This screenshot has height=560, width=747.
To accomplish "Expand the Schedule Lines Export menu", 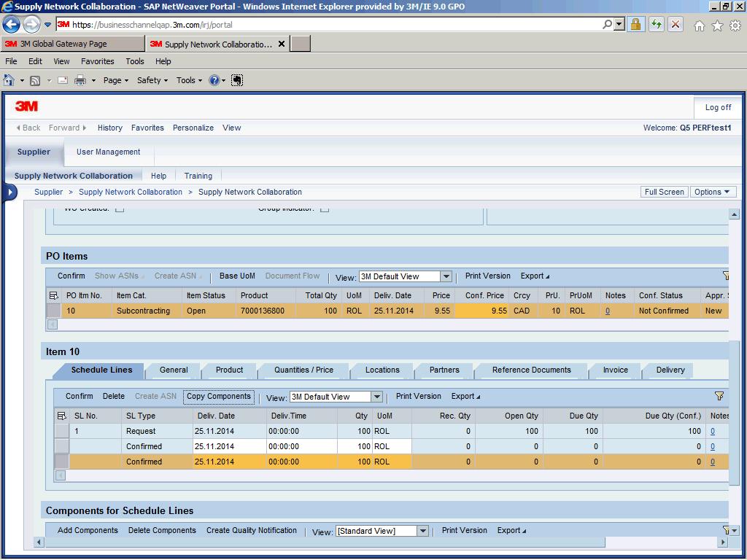I will pos(465,396).
